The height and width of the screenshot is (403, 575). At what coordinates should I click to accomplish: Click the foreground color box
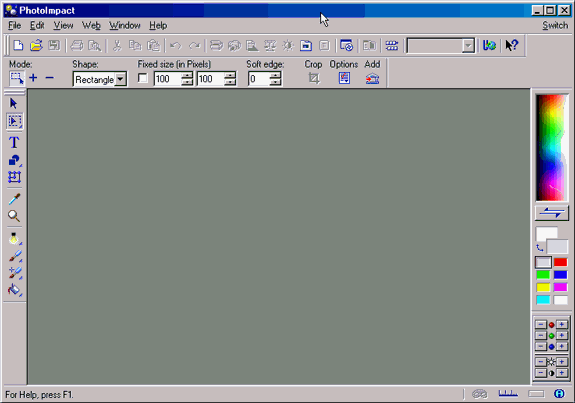pyautogui.click(x=546, y=233)
